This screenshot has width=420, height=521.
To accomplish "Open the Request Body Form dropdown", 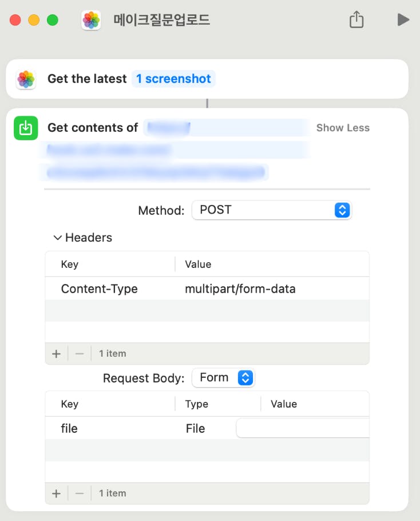I will [x=223, y=378].
